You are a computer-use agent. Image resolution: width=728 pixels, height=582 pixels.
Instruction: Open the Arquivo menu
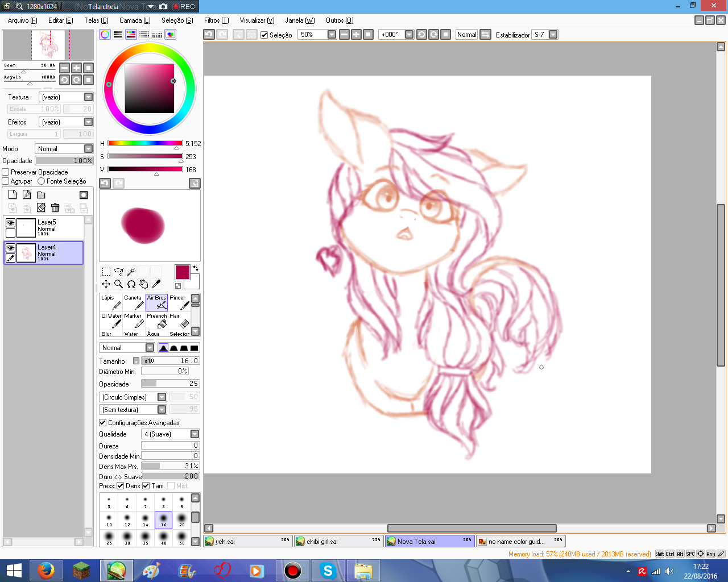pyautogui.click(x=23, y=20)
